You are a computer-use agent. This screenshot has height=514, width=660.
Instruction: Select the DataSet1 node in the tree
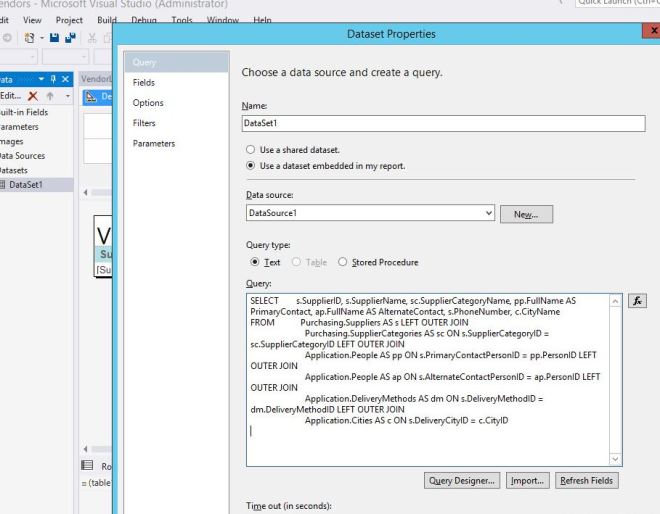click(x=26, y=184)
